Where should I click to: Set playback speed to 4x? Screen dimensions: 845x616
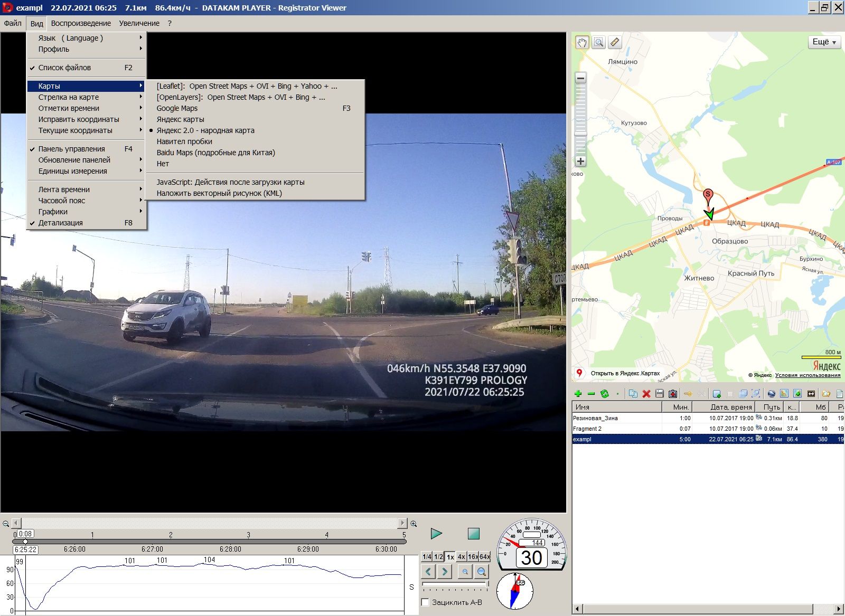(x=461, y=557)
